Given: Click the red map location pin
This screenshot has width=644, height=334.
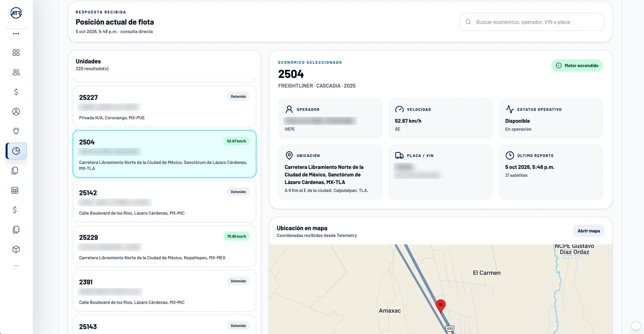Looking at the screenshot, I should [441, 306].
